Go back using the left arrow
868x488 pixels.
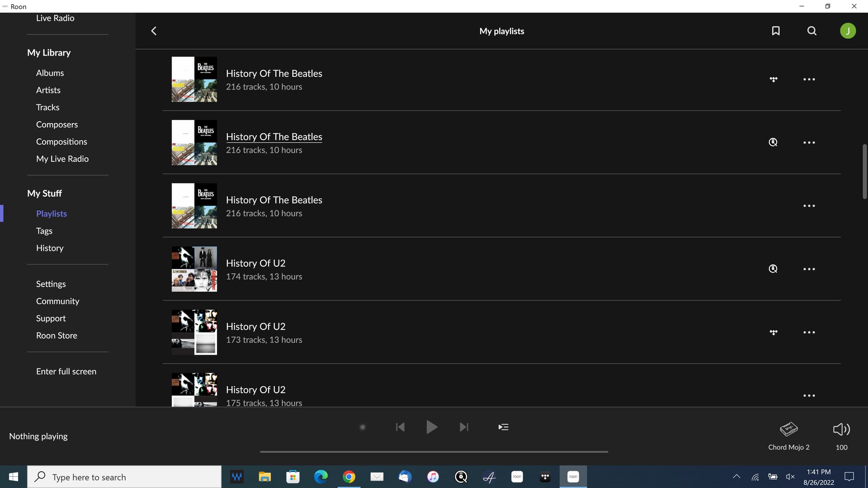[x=154, y=31]
